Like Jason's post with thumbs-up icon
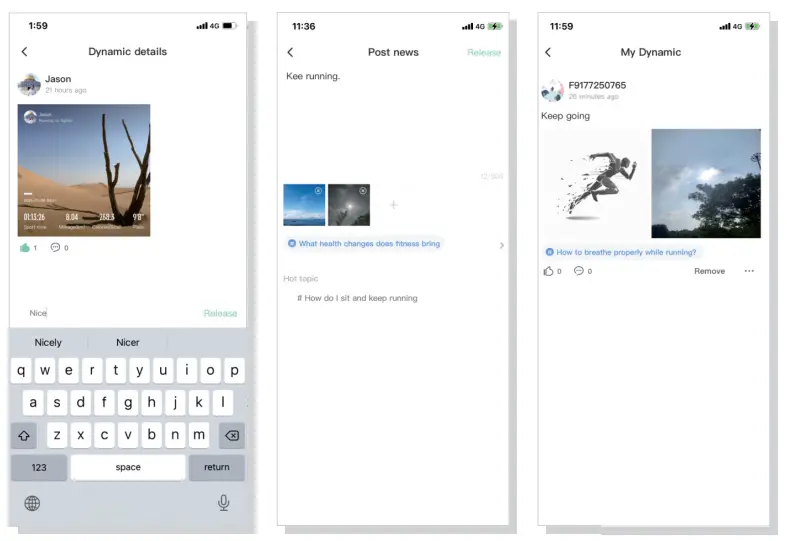787x541 pixels. [25, 247]
